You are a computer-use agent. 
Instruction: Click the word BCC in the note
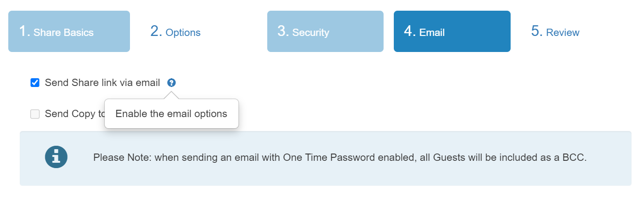click(x=574, y=157)
